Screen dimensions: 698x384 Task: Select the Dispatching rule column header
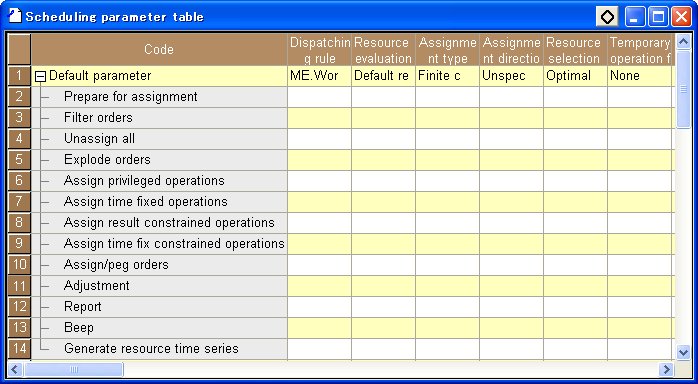pos(319,50)
